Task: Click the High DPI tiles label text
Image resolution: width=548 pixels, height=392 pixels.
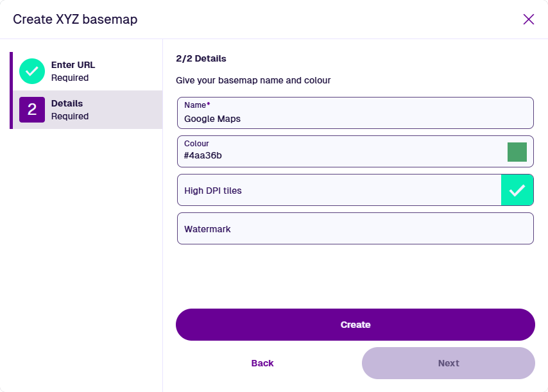Action: [213, 191]
